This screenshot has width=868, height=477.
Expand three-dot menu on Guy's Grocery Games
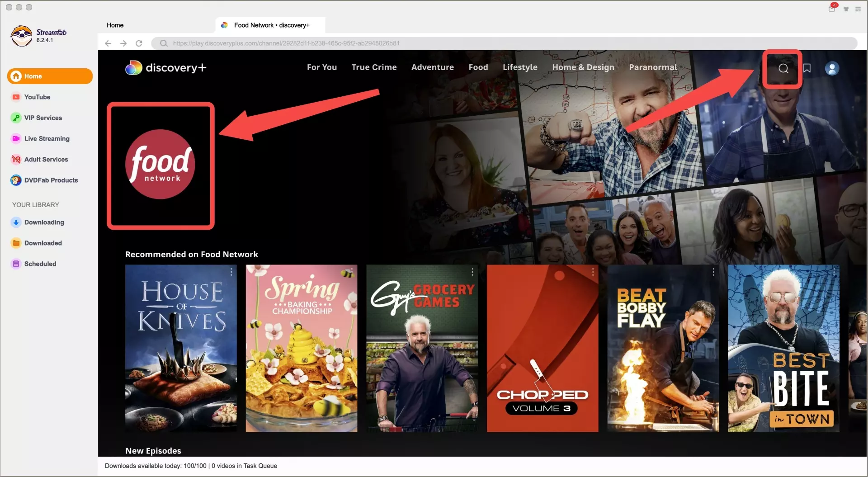pos(472,272)
